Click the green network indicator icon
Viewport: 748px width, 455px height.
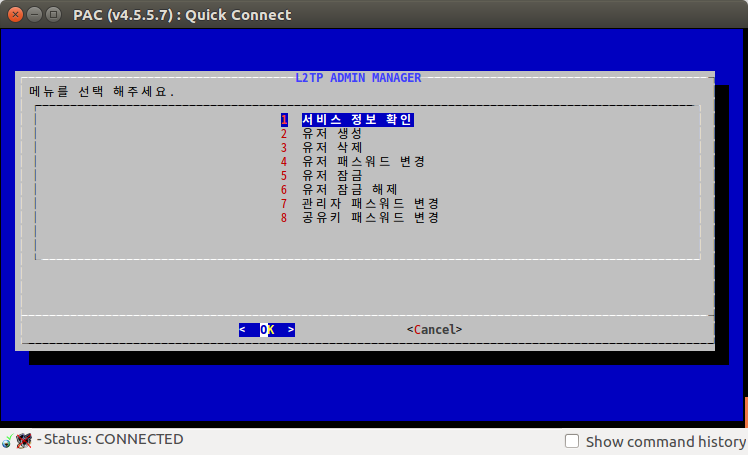pos(7,441)
